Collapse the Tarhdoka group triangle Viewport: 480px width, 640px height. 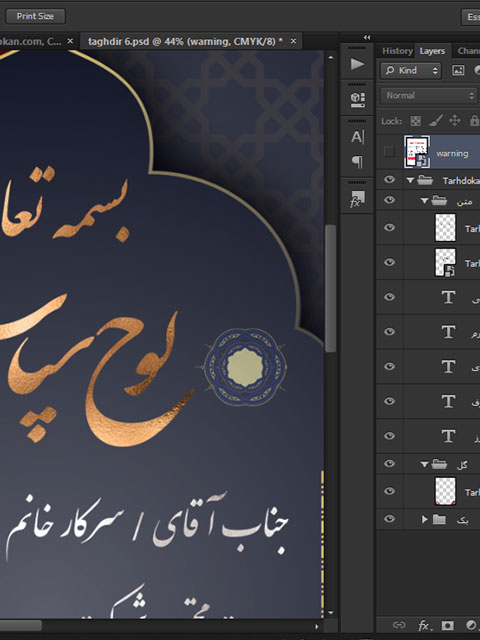click(410, 180)
